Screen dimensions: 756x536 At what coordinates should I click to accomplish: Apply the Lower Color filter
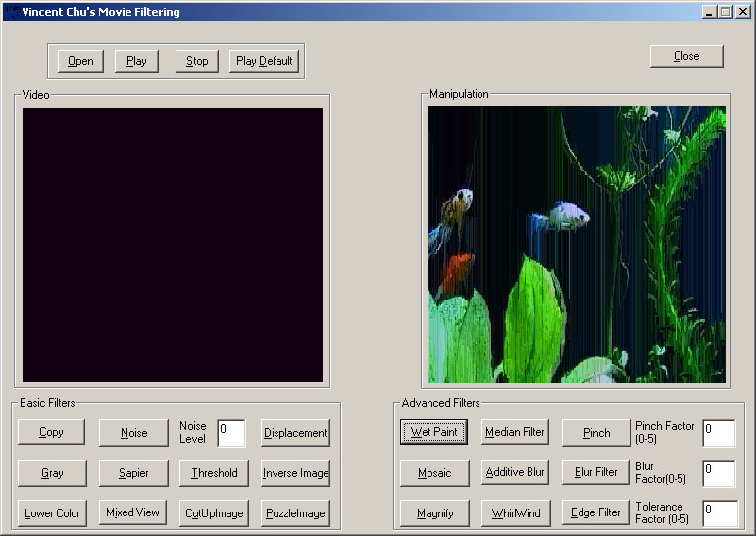click(52, 513)
